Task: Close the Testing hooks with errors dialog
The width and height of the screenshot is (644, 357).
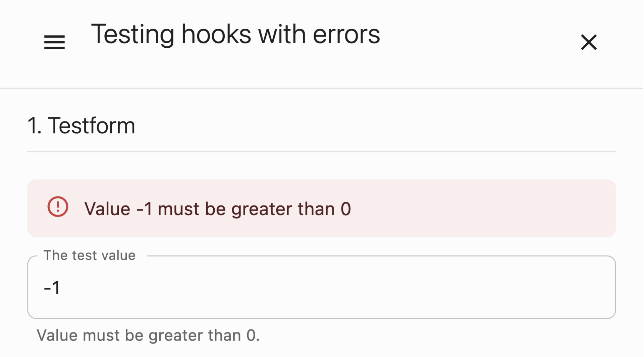Action: (x=589, y=42)
